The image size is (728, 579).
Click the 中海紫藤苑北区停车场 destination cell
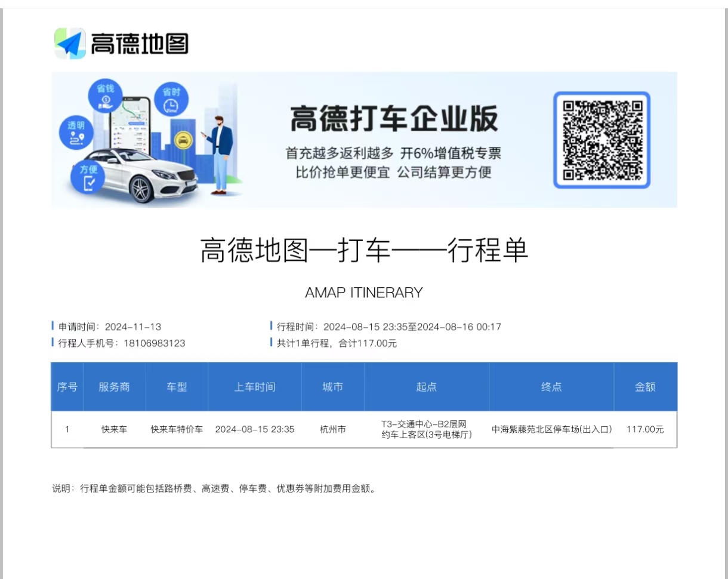[551, 429]
